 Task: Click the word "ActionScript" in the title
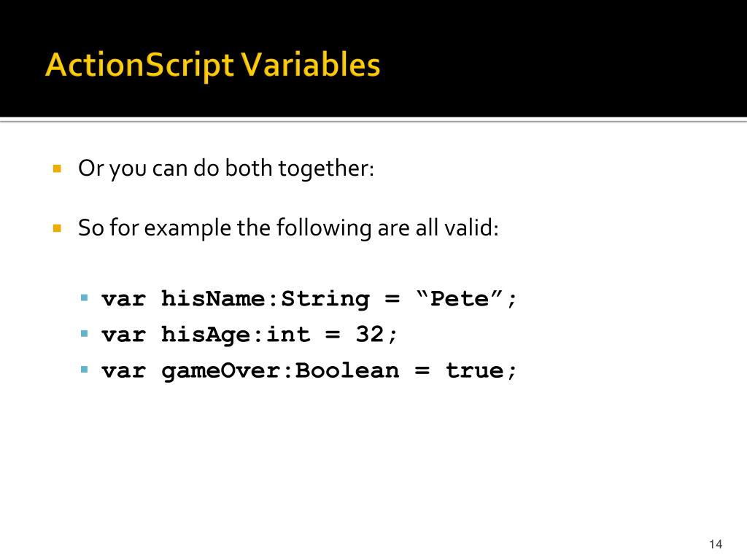click(x=140, y=66)
